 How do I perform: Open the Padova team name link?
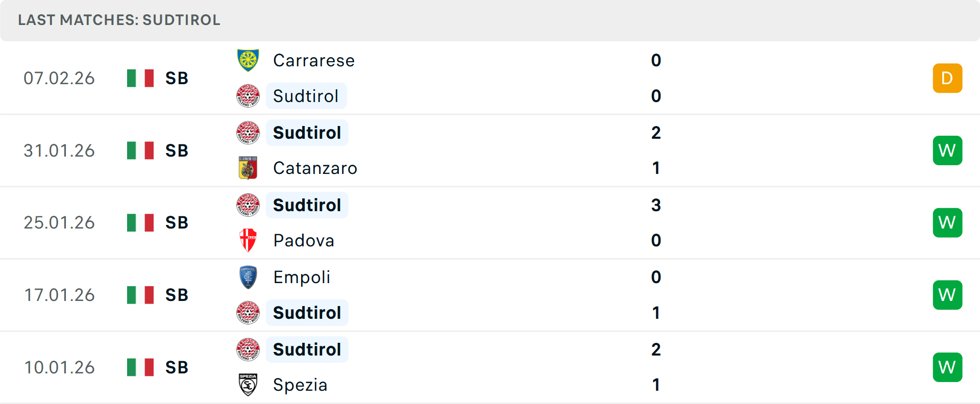(304, 240)
